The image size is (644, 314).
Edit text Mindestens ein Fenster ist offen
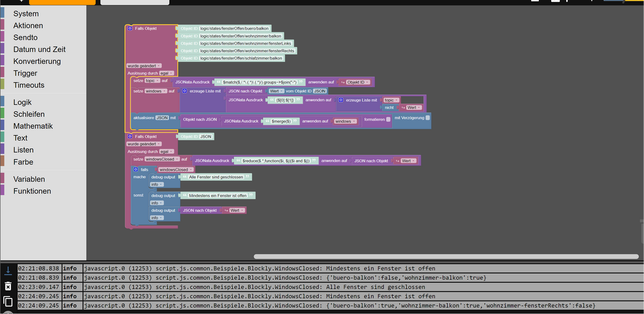point(217,196)
